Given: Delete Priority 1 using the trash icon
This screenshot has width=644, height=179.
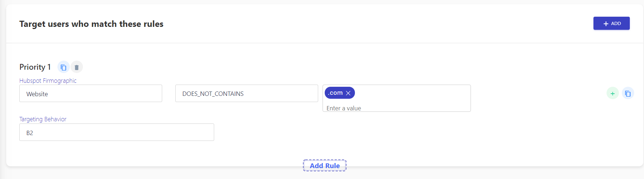Looking at the screenshot, I should 76,67.
